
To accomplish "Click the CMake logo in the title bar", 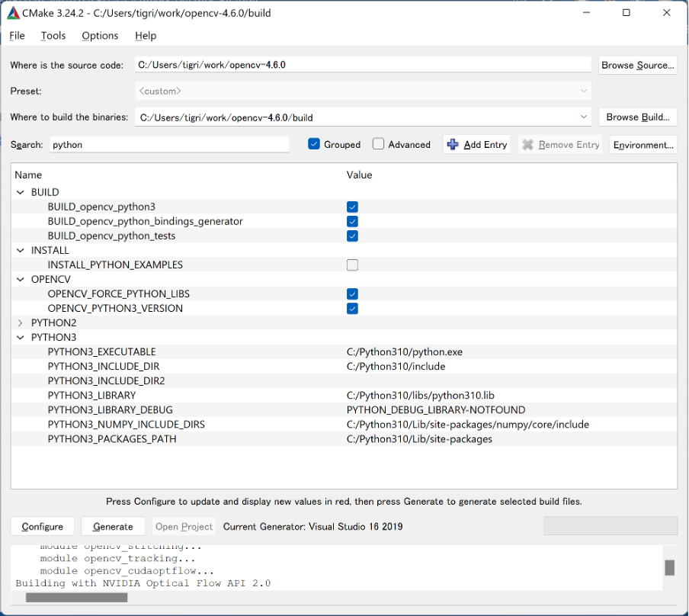I will pyautogui.click(x=12, y=12).
